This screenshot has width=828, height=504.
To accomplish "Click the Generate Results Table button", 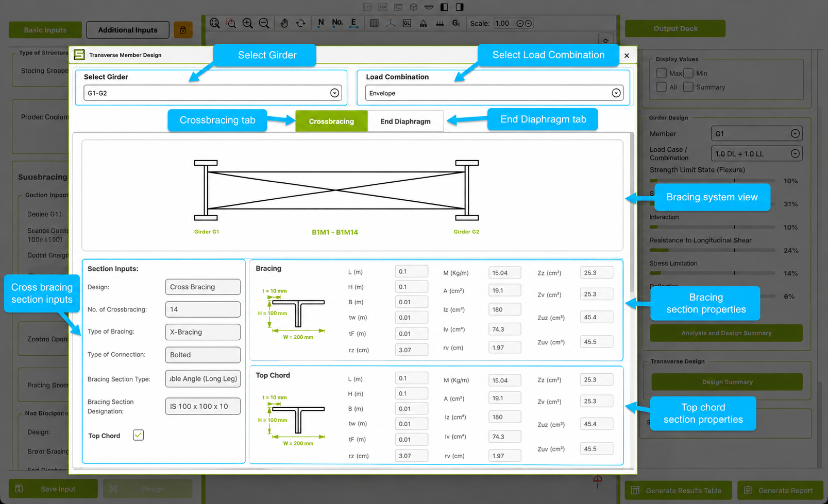I will pyautogui.click(x=678, y=490).
